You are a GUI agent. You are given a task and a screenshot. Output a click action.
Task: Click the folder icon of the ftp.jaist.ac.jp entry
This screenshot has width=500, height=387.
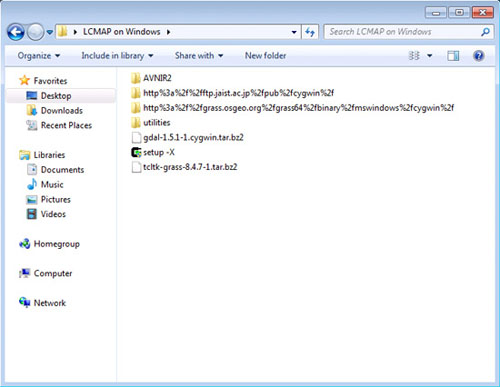click(136, 93)
